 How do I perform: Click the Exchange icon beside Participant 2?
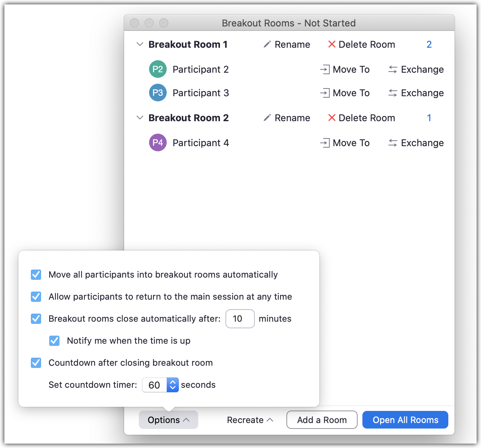tap(393, 69)
